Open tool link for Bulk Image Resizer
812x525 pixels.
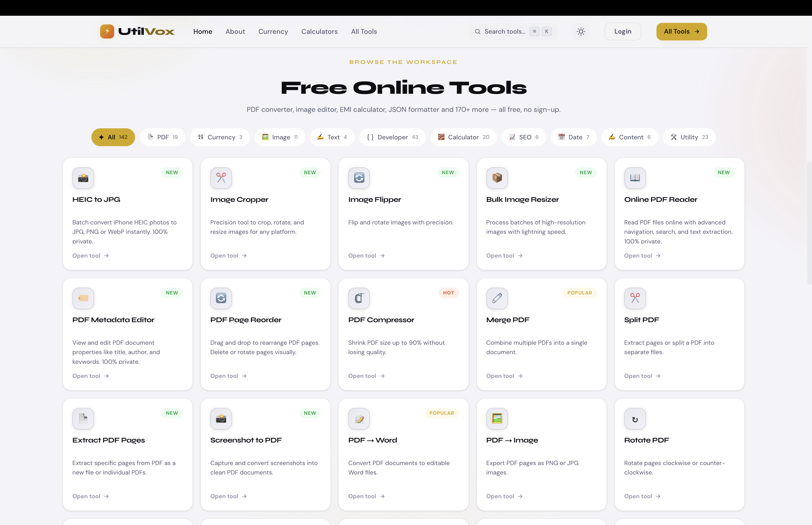point(505,256)
